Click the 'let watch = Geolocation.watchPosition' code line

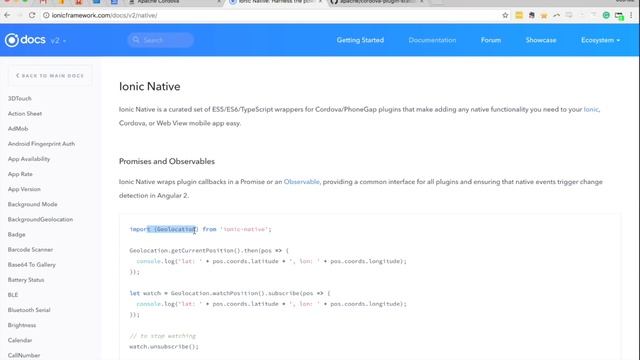click(230, 293)
